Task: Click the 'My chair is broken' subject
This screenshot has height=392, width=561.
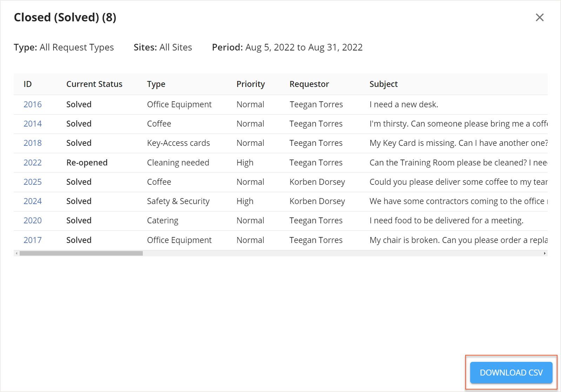Action: tap(459, 240)
